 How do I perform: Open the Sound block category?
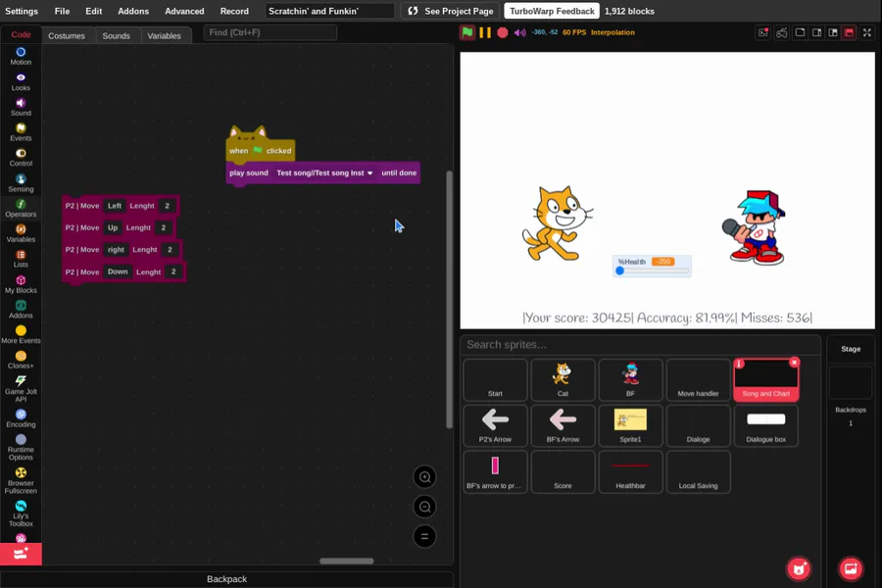pyautogui.click(x=21, y=107)
